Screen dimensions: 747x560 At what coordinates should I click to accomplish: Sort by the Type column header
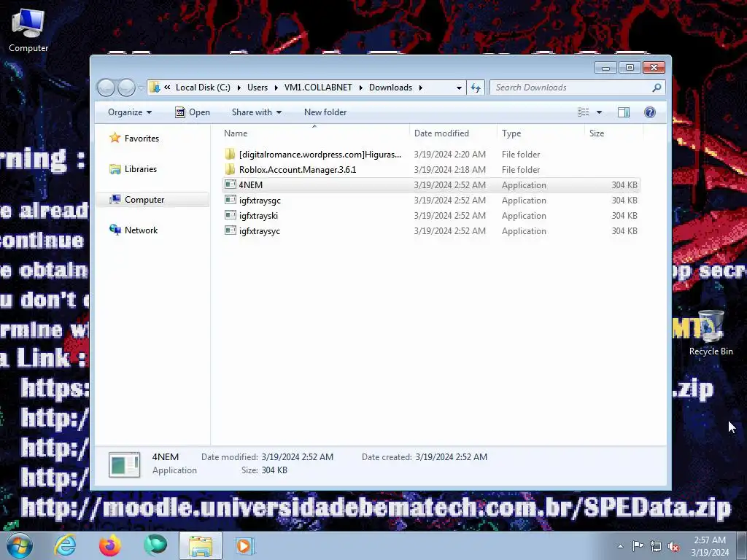[541, 133]
